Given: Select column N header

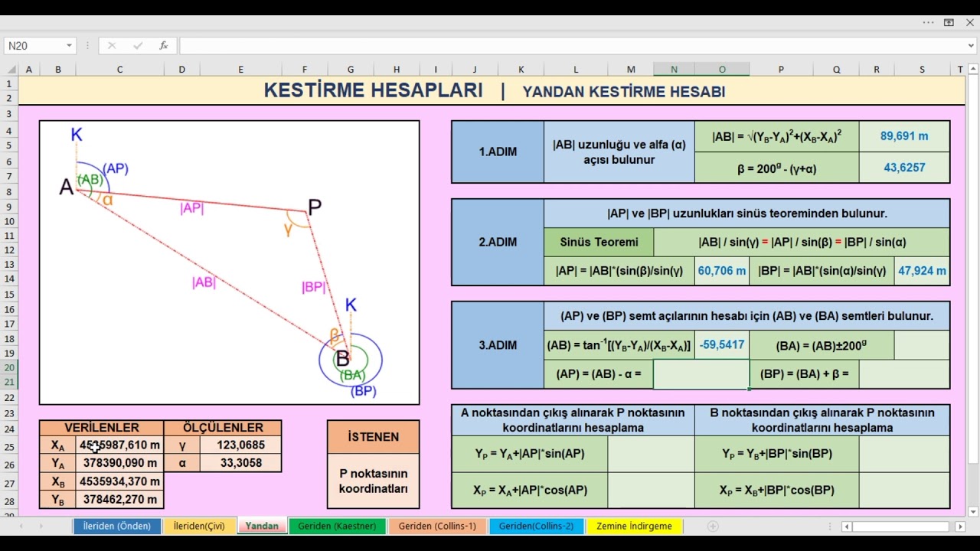Looking at the screenshot, I should point(674,70).
